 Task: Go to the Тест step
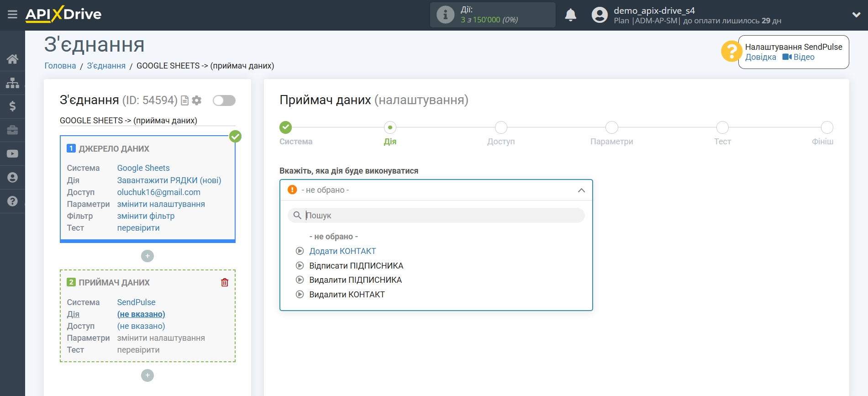point(722,127)
